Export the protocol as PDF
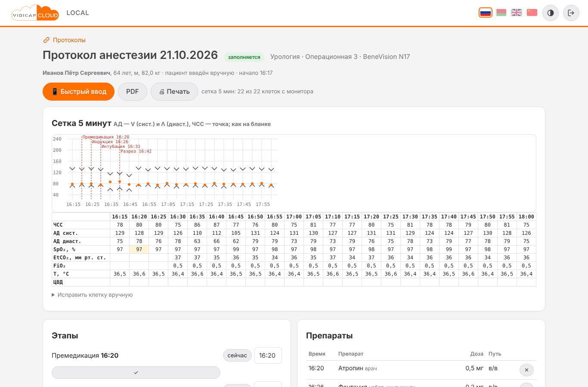 pyautogui.click(x=133, y=92)
